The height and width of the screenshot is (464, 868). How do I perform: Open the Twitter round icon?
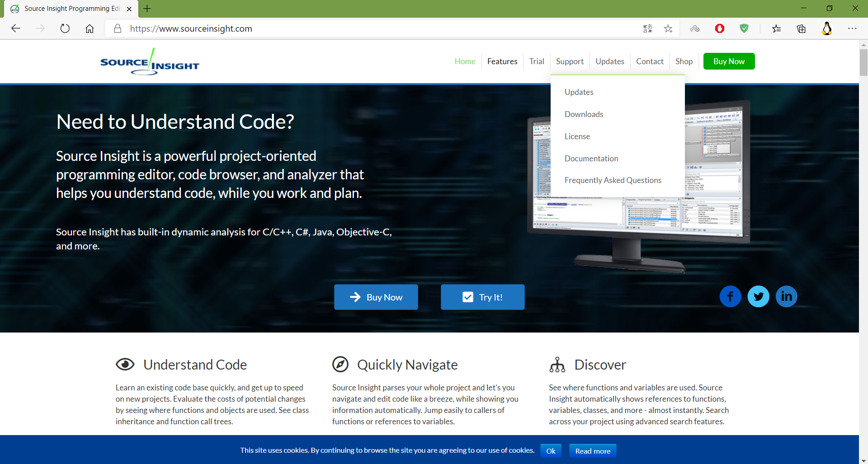pyautogui.click(x=758, y=296)
